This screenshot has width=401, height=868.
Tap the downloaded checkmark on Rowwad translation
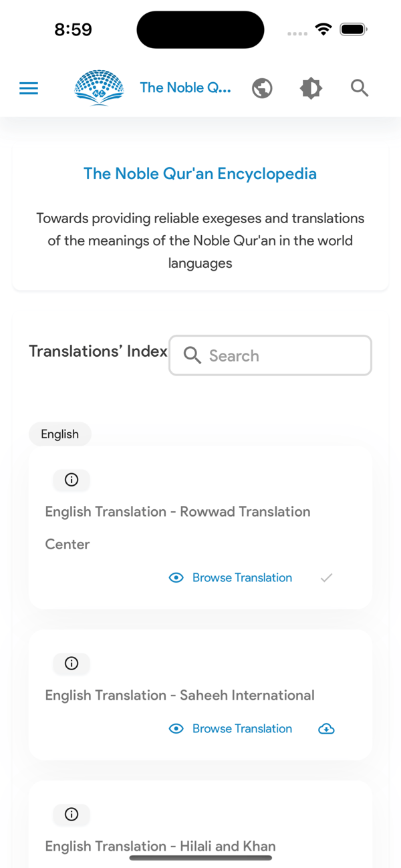click(x=326, y=577)
